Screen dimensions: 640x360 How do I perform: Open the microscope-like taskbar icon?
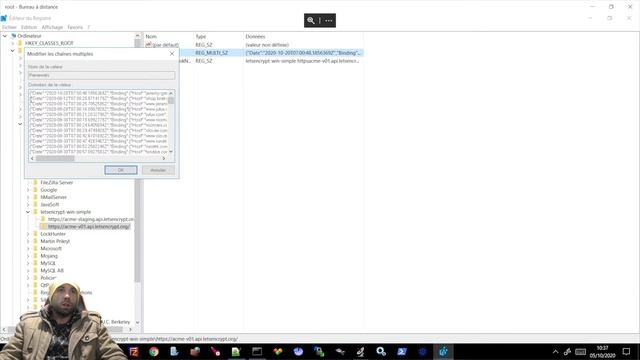point(360,351)
